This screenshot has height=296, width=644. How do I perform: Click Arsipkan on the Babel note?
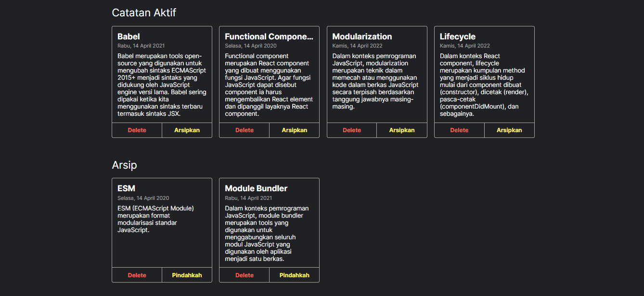pyautogui.click(x=187, y=130)
